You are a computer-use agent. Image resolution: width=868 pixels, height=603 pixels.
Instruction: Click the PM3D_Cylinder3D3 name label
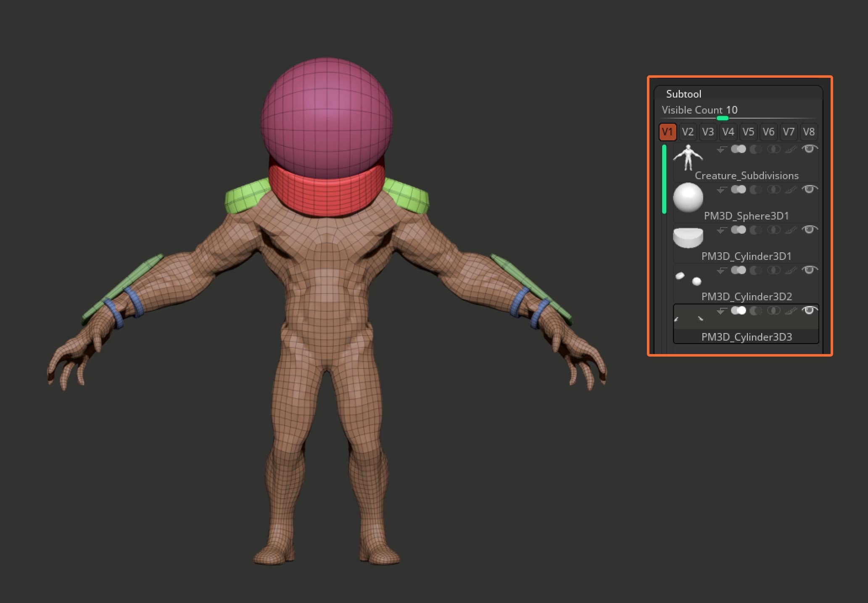point(747,337)
